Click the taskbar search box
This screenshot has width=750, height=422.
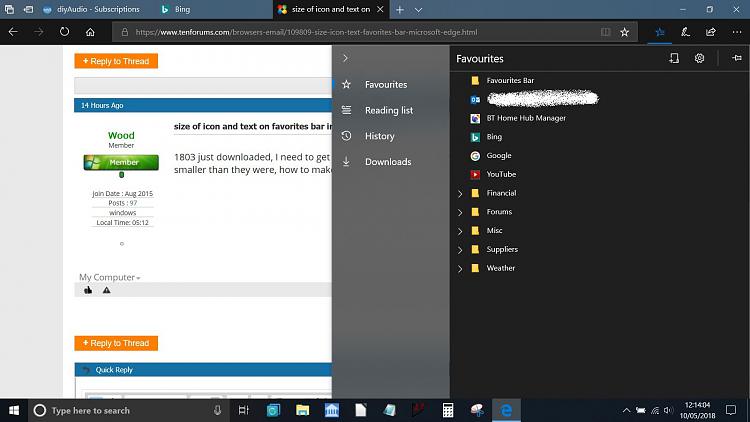click(128, 410)
